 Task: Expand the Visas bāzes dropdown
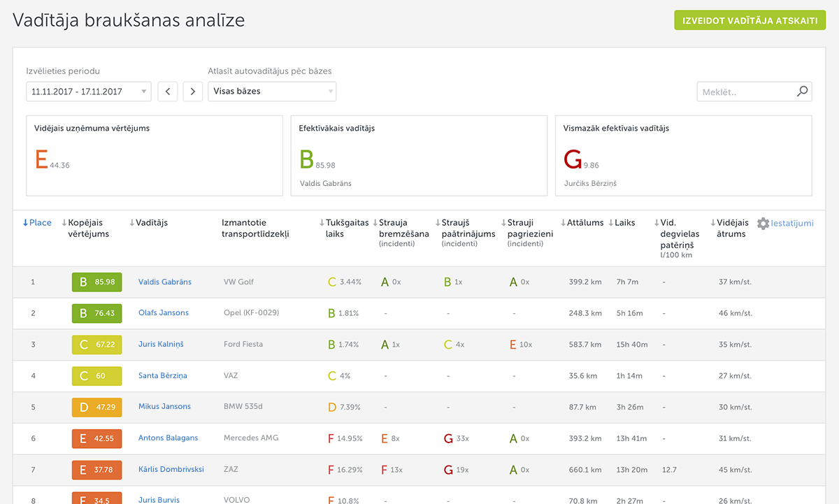(271, 92)
